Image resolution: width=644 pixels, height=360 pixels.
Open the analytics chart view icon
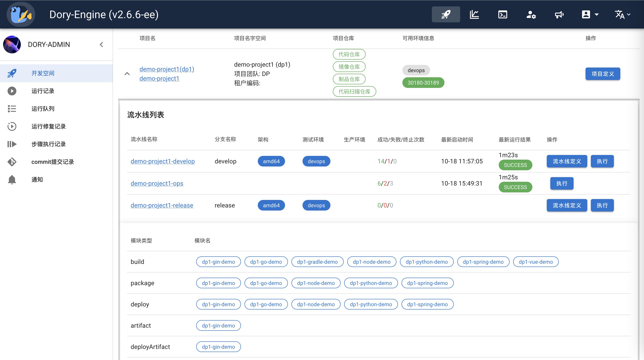474,14
